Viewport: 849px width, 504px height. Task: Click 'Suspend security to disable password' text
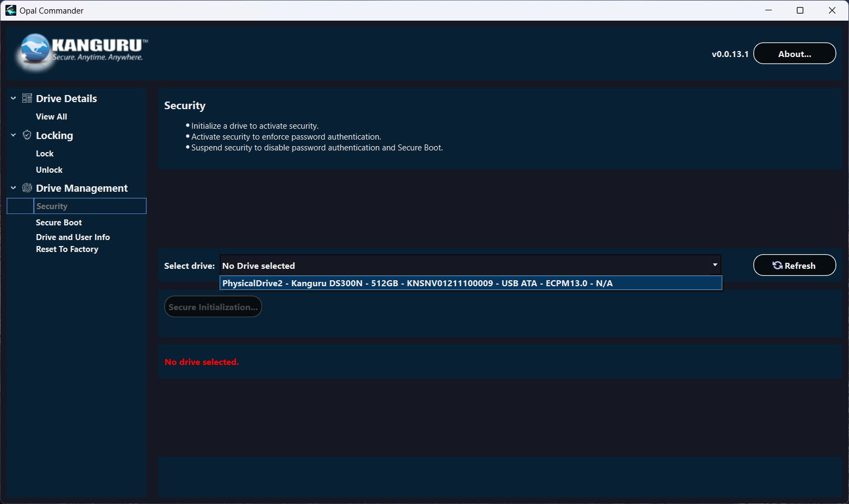[317, 148]
